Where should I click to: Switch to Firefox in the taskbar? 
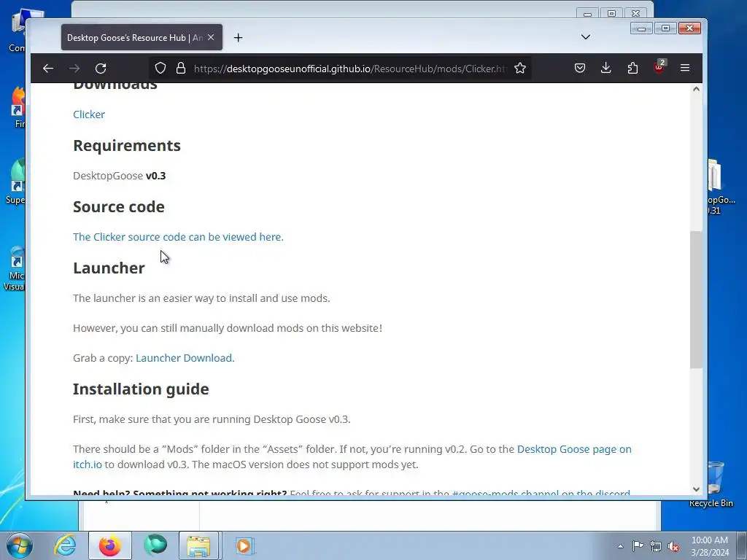(x=110, y=545)
